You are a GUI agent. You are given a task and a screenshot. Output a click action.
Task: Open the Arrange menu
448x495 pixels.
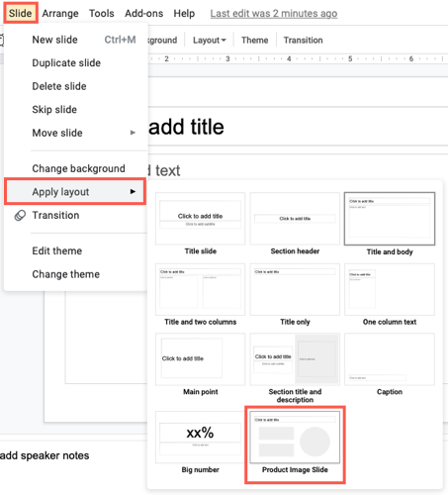tap(60, 13)
